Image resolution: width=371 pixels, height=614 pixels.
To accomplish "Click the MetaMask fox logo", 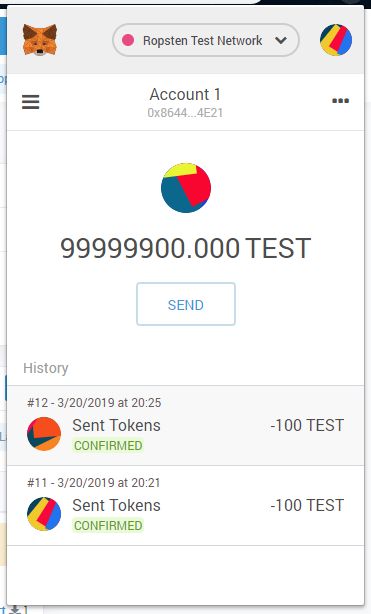I will click(40, 40).
